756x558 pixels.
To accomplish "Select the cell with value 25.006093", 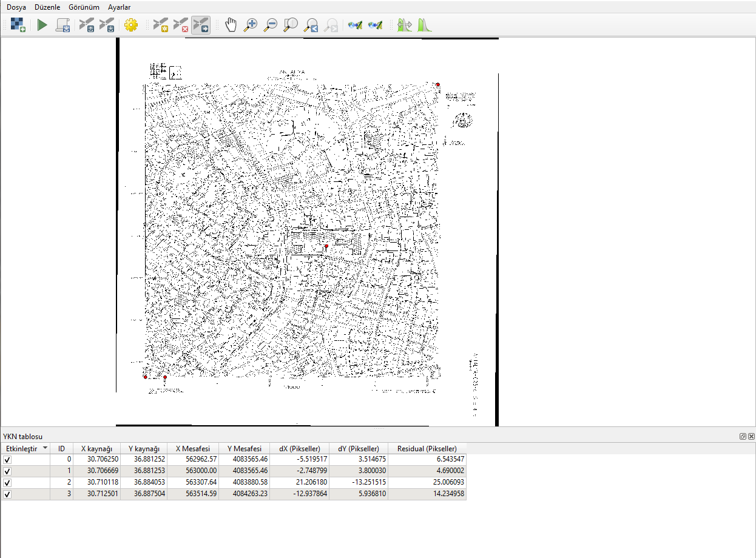I will pos(427,483).
